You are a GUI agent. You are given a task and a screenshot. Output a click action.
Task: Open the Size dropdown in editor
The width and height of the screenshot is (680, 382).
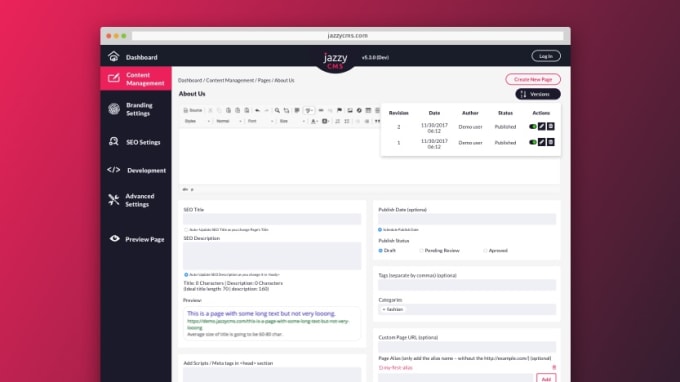click(293, 121)
